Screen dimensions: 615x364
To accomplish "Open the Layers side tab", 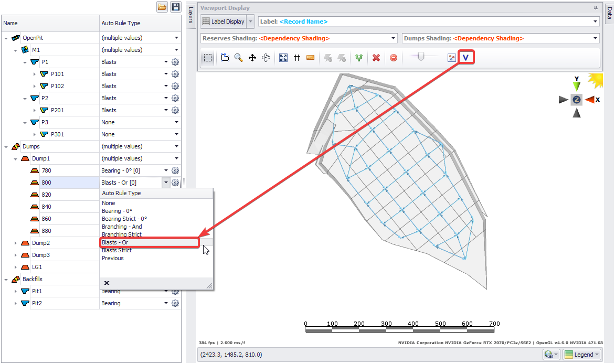I will (x=191, y=16).
